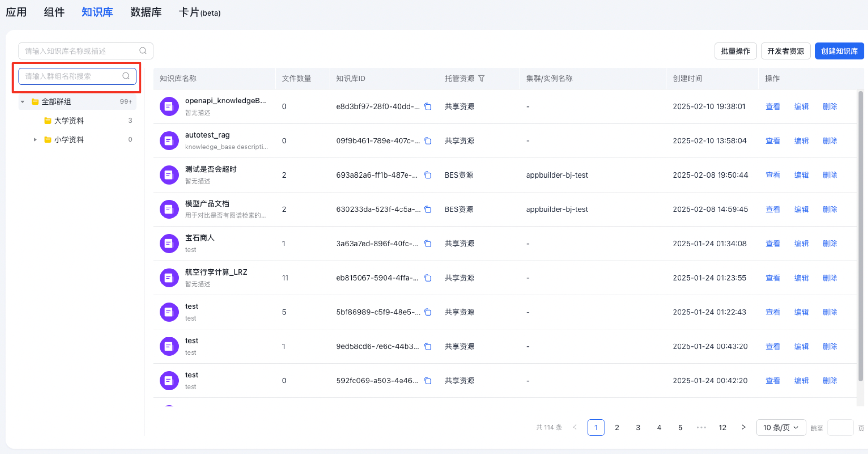The width and height of the screenshot is (868, 454).
Task: Go to the next page arrow
Action: click(743, 428)
